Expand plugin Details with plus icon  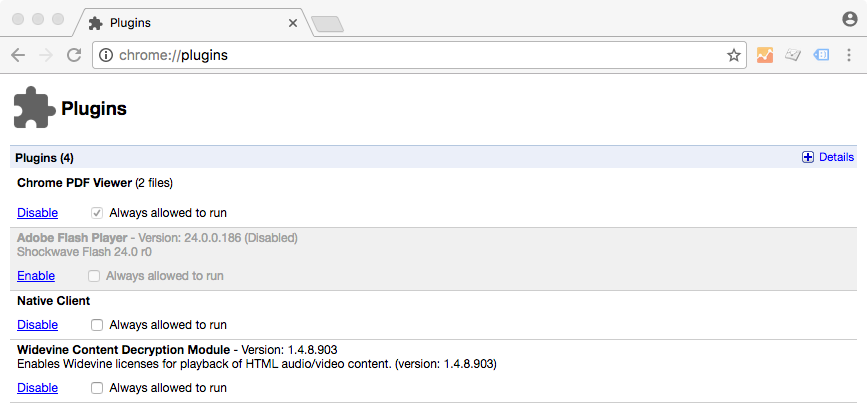coord(808,157)
